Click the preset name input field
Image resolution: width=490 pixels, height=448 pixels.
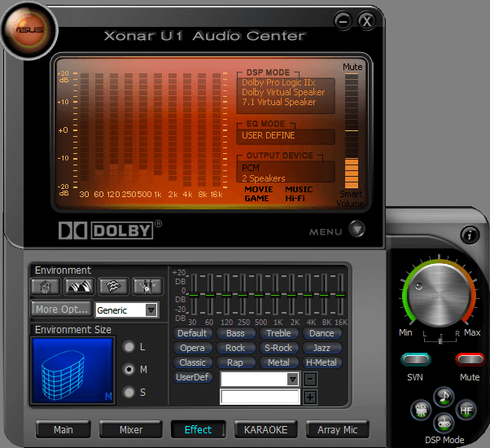click(260, 397)
